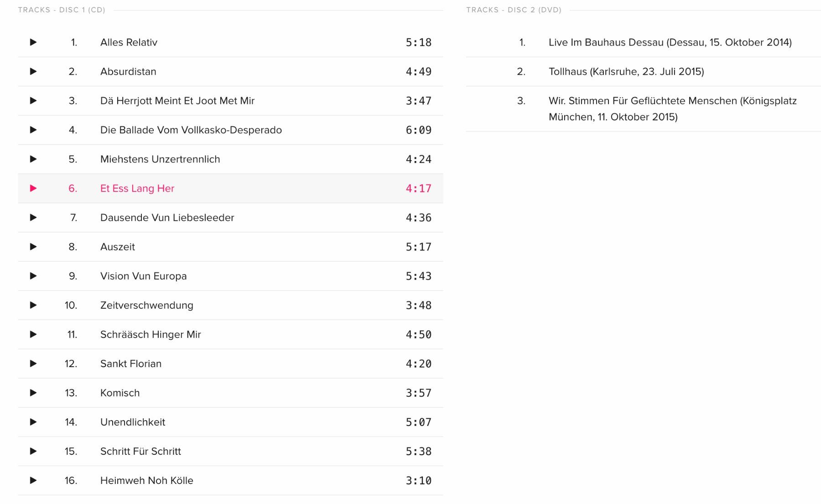Open the track Vision Vun Europa

click(143, 276)
